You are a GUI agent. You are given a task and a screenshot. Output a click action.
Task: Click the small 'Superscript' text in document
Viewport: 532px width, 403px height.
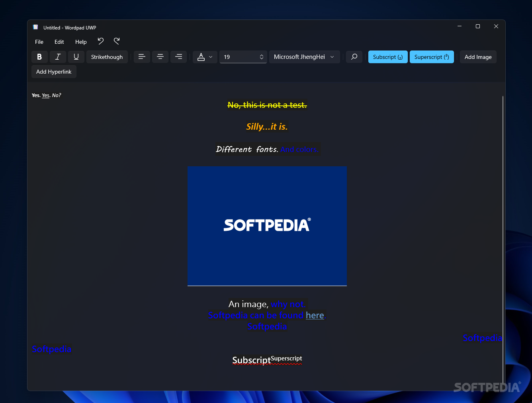286,358
